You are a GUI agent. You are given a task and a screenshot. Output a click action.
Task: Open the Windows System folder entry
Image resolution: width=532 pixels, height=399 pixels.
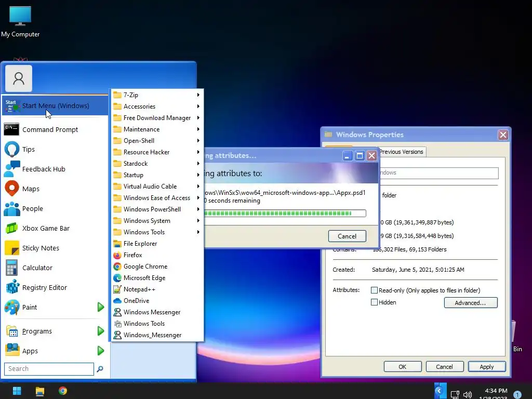tap(157, 221)
